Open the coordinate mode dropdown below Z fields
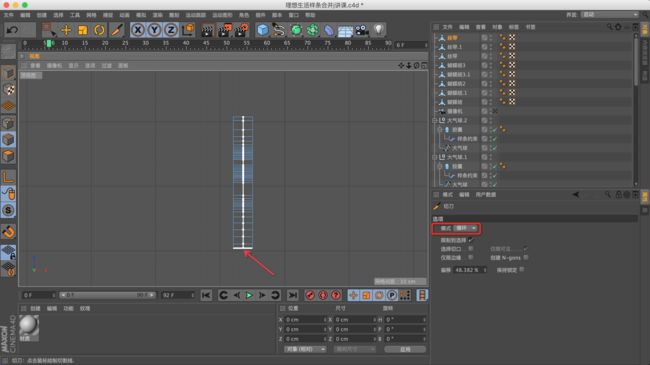 (306, 349)
